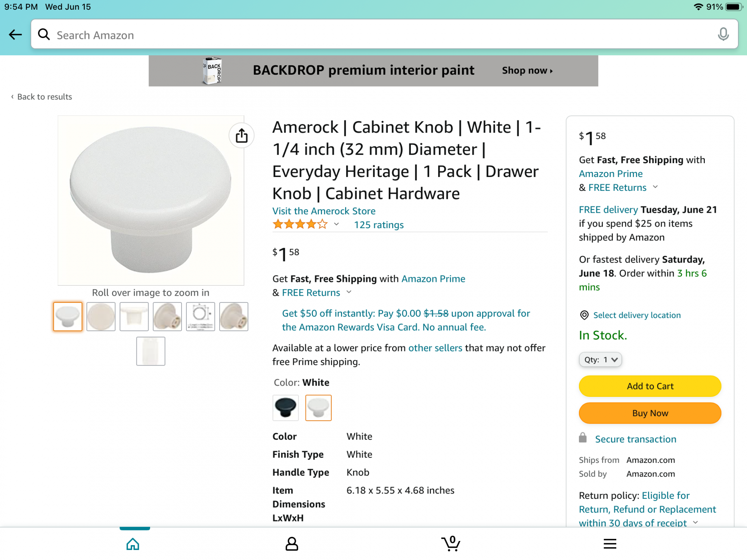Screen dimensions: 747x560
Task: Select the white color knob swatch
Action: pyautogui.click(x=318, y=408)
